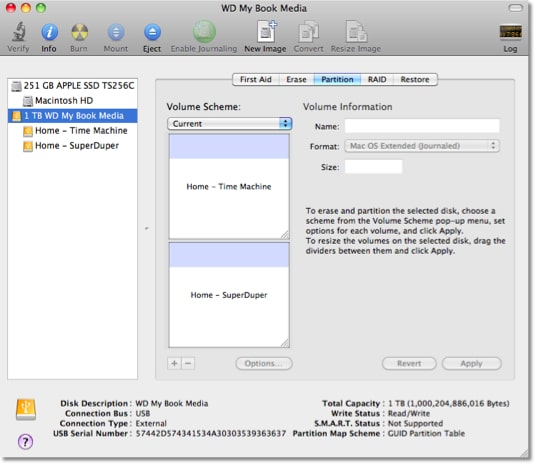Click the Write Status Read/Write value
This screenshot has width=535, height=464.
409,414
